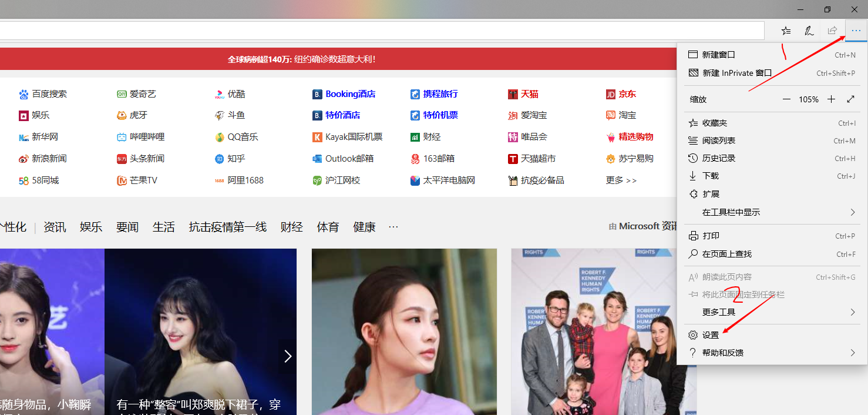Viewport: 868px width, 415px height.
Task: Expand the 帮助和反馈 submenu
Action: (772, 353)
